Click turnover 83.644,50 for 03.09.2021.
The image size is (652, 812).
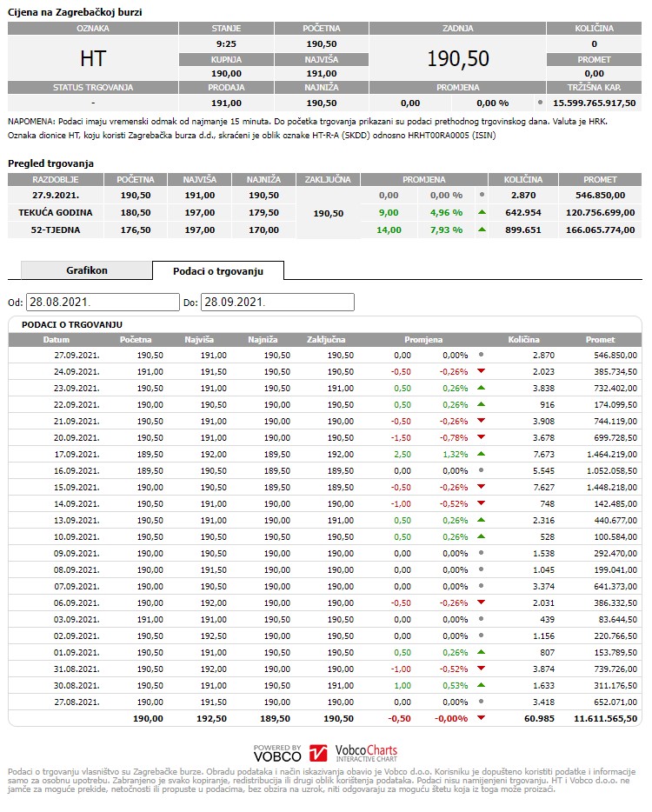point(618,619)
